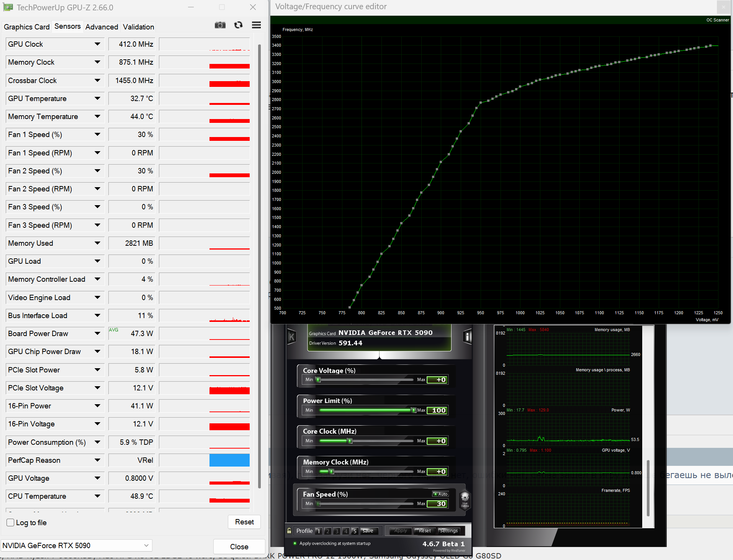Toggle the fan speed Auto button
Image resolution: width=733 pixels, height=560 pixels.
coord(440,494)
